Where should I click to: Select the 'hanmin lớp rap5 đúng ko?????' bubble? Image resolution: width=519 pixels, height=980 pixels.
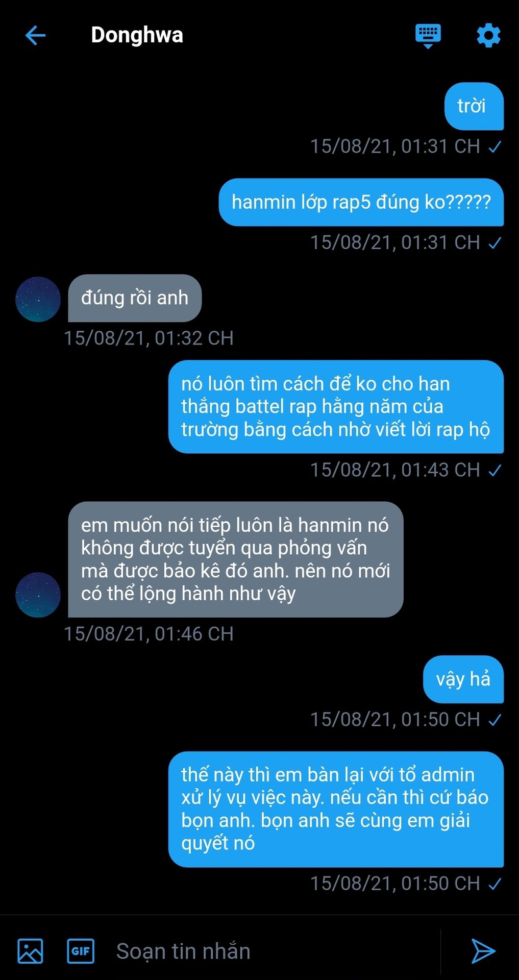pyautogui.click(x=361, y=202)
